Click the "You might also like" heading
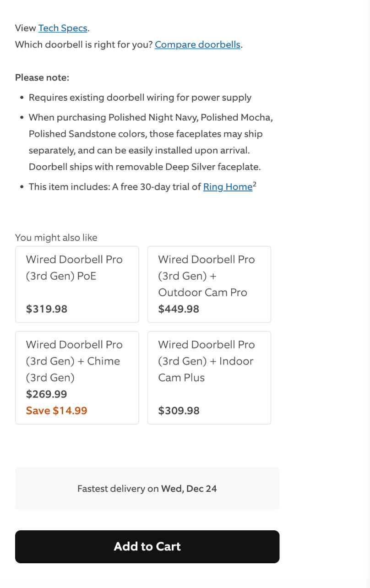 [x=56, y=237]
